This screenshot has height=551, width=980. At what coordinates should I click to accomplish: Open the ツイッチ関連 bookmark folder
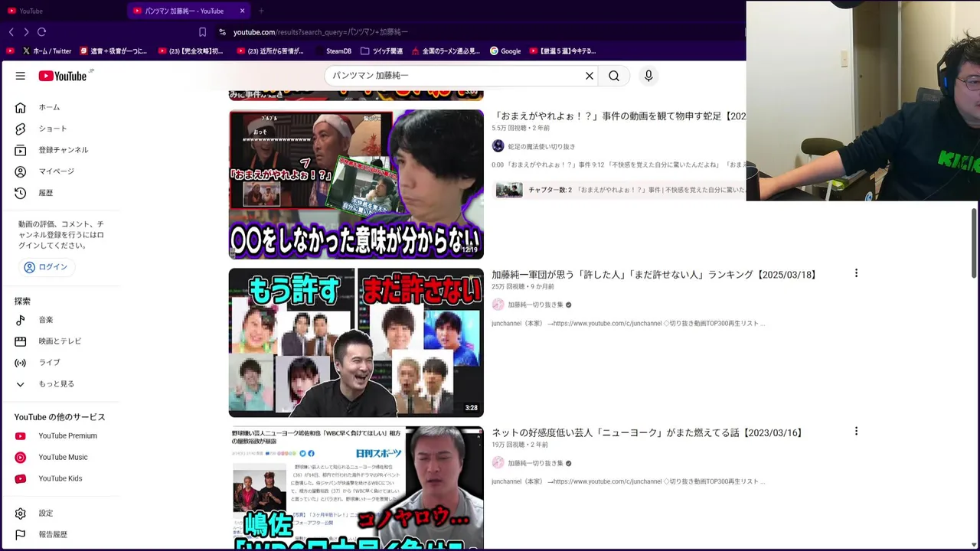[x=381, y=51]
